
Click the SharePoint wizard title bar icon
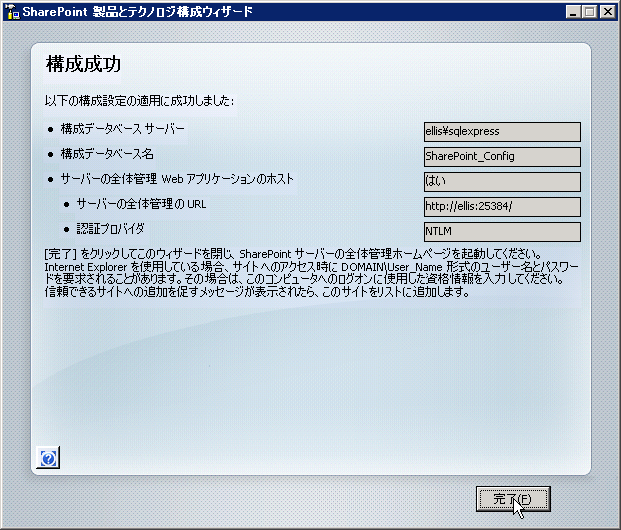12,12
